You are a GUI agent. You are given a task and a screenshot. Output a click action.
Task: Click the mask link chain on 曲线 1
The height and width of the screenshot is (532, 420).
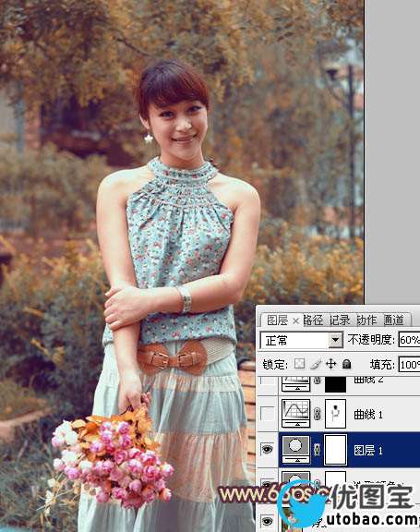click(x=318, y=414)
